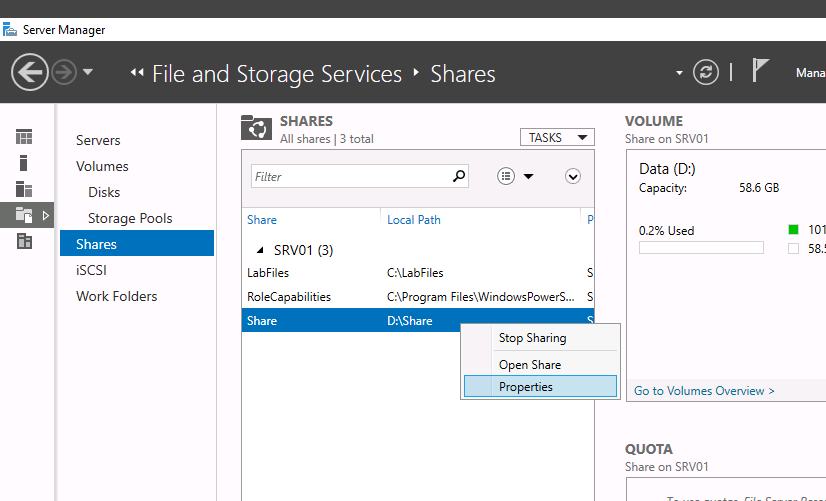Open the Notifications flag

(761, 71)
